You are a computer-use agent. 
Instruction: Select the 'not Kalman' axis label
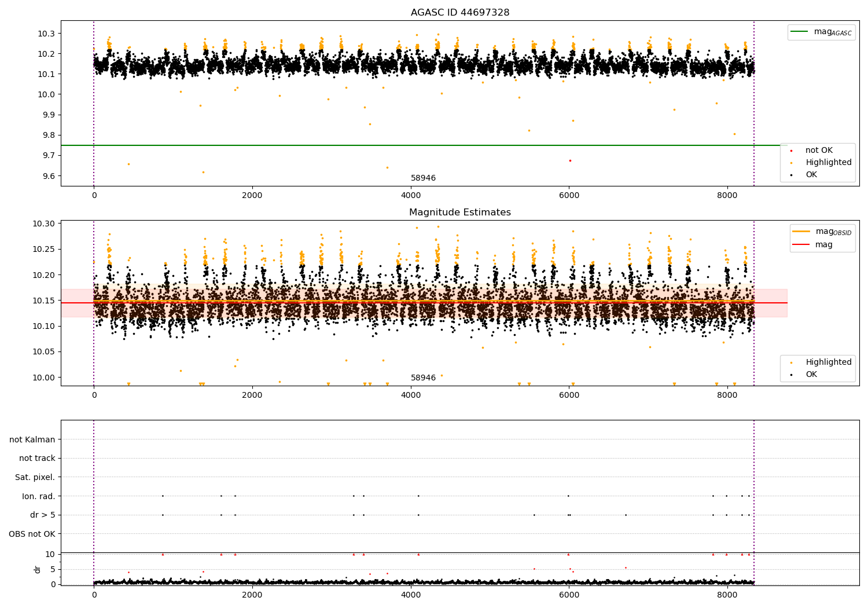coord(32,439)
